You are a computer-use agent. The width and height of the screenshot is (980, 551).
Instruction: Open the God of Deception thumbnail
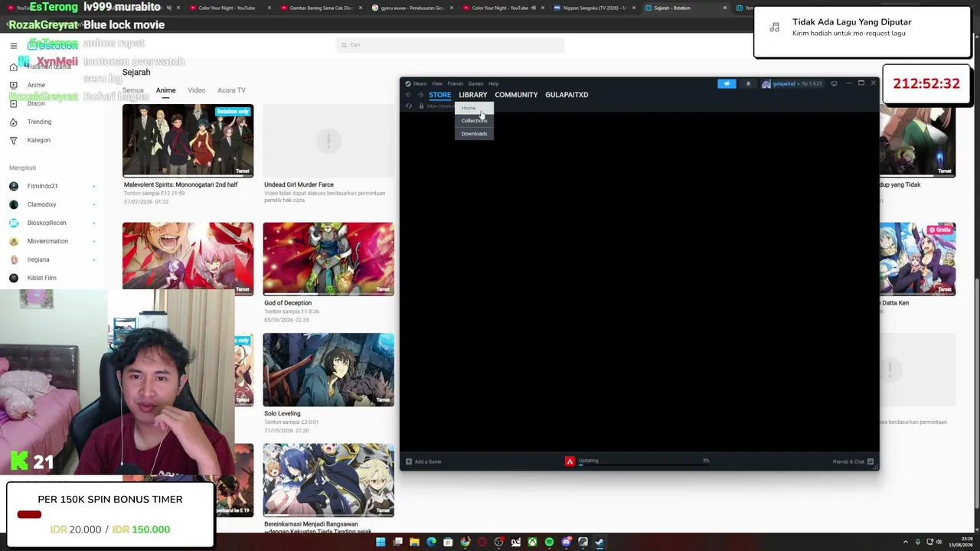(x=328, y=259)
